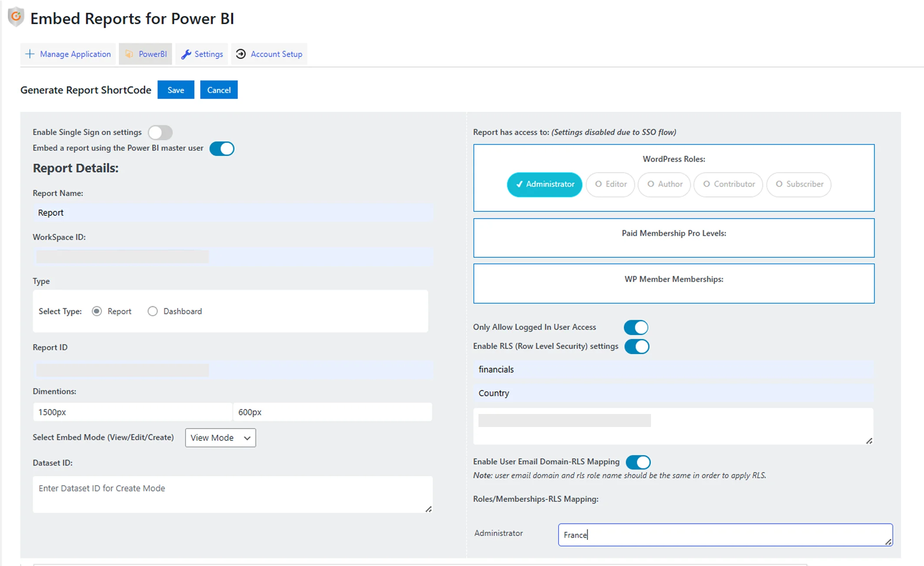
Task: Toggle Embed report using master user
Action: click(x=222, y=149)
